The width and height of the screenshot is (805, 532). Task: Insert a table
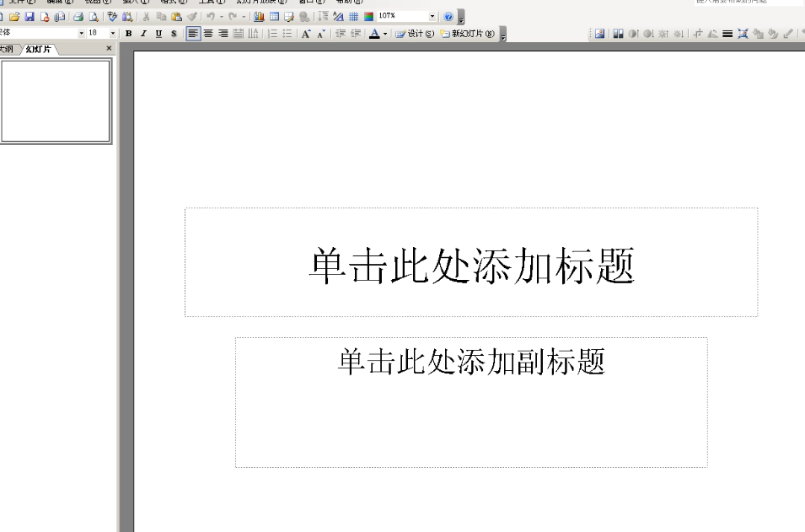(274, 17)
